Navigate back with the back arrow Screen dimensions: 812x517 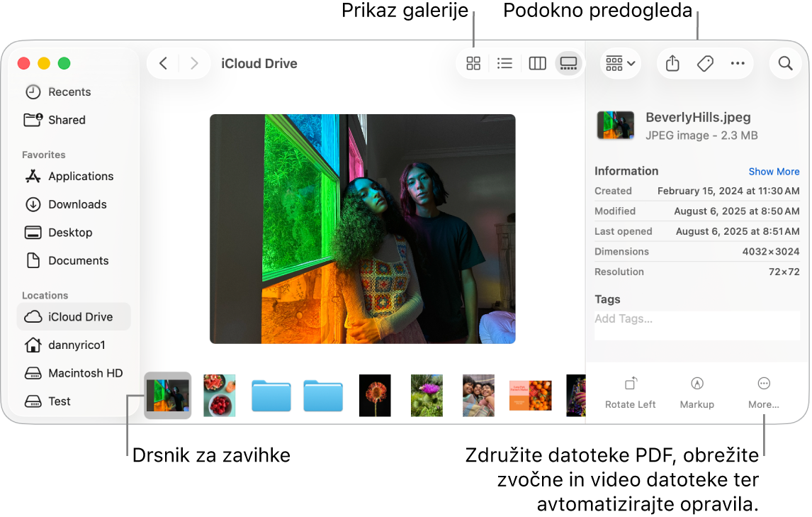coord(162,63)
